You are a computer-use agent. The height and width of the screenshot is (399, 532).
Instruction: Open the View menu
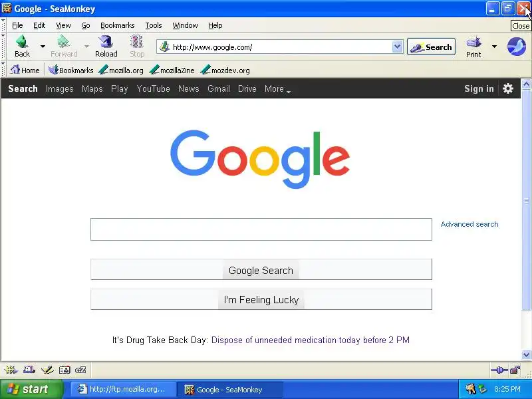(63, 25)
